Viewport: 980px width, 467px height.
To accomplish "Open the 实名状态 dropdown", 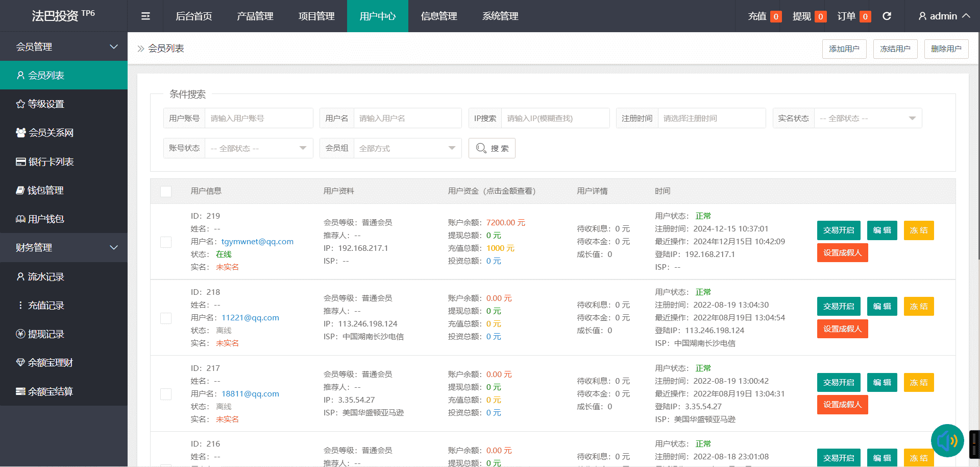I will click(x=867, y=119).
